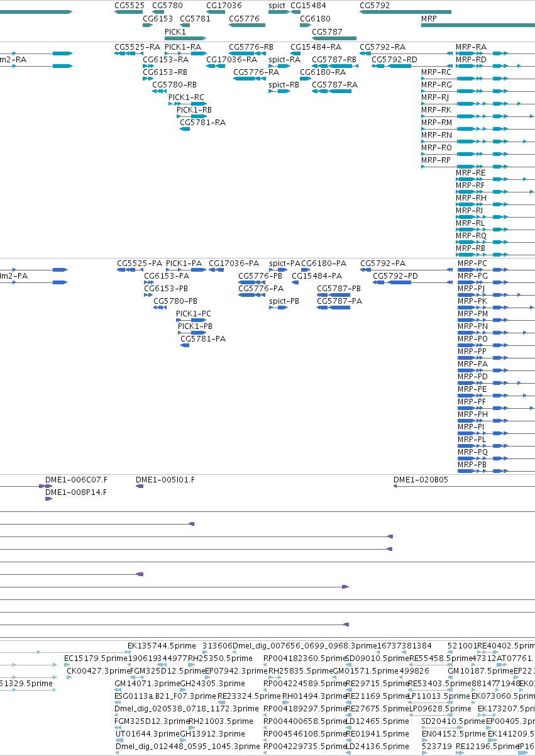Open the MRP gene label
Screen dimensions: 535x756
tap(429, 19)
